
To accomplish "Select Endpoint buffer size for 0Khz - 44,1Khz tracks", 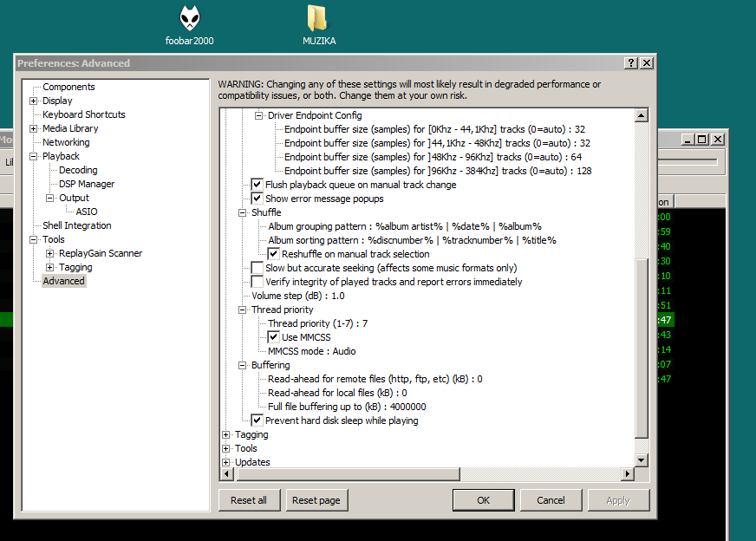I will 434,129.
